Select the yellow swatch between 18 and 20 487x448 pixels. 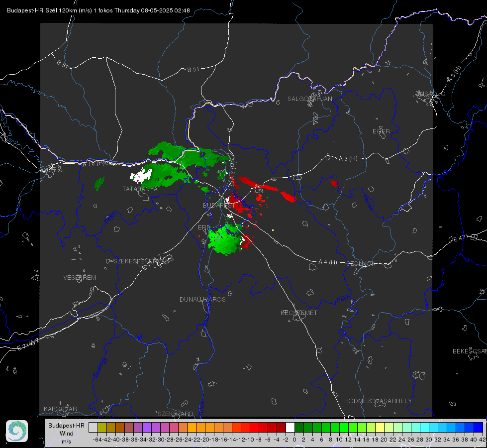pos(380,427)
